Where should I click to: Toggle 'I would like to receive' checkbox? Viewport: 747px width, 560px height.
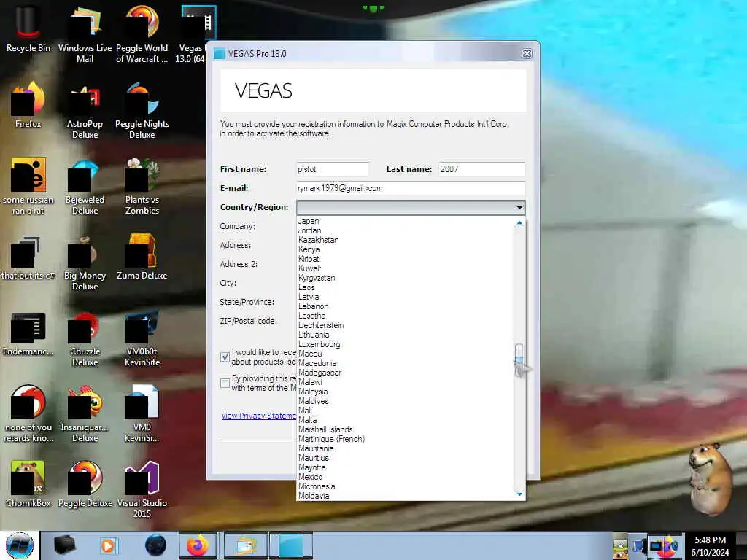[225, 357]
